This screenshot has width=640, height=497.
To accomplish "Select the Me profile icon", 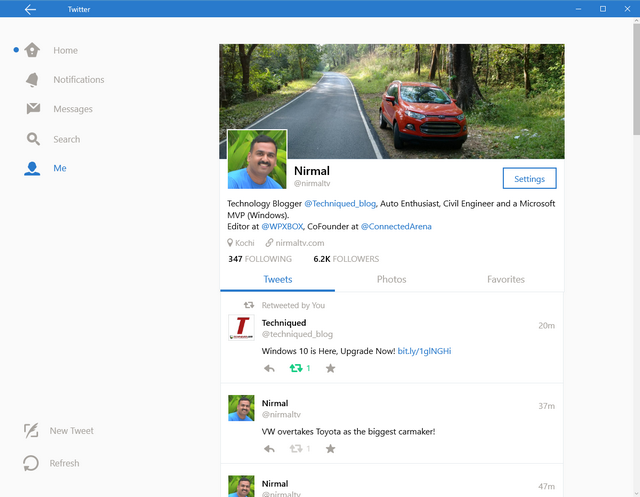I will click(32, 168).
